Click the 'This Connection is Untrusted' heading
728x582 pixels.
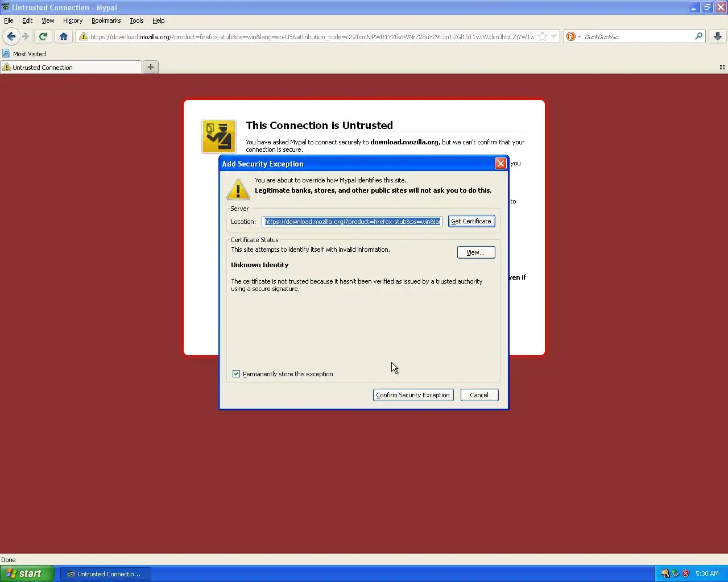319,125
